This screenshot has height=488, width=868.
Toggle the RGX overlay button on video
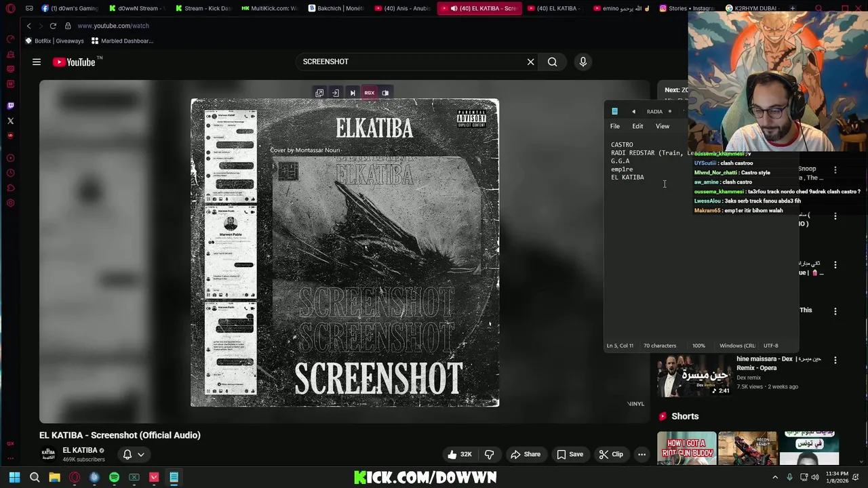(369, 93)
